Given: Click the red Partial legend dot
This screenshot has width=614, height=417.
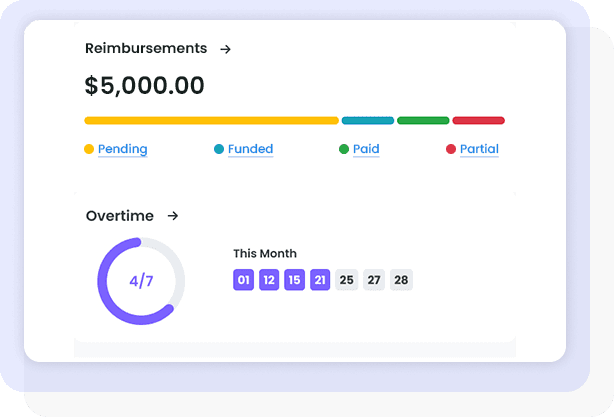Looking at the screenshot, I should pos(451,149).
